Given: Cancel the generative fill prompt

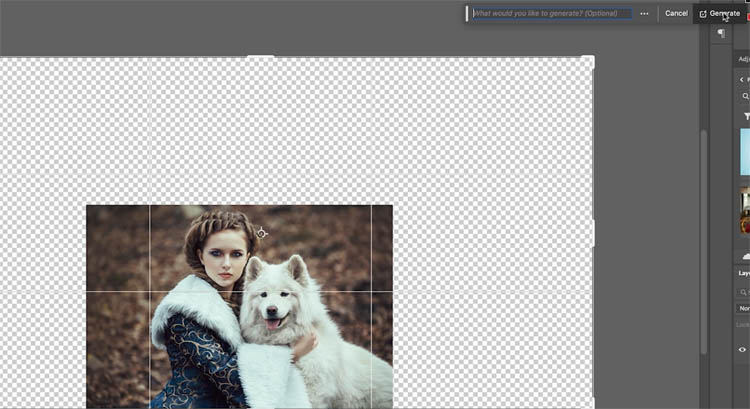Looking at the screenshot, I should tap(676, 13).
